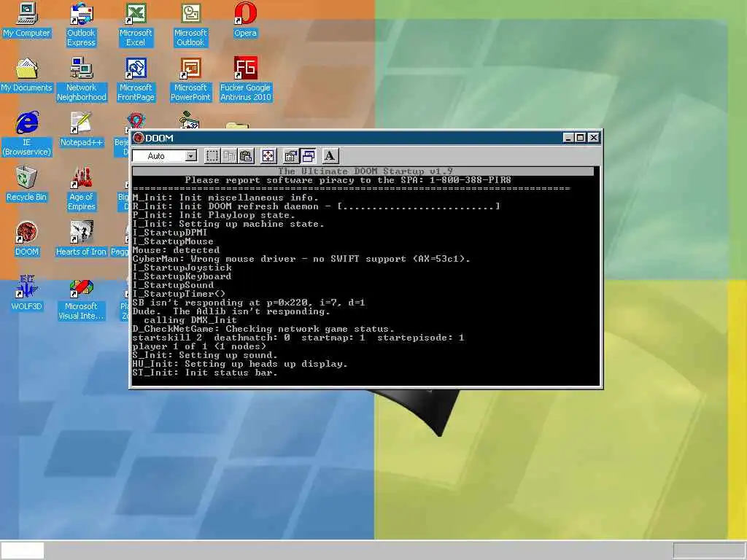Select the Microsoft PowerPoint desktop icon
Screen dimensions: 747x560
point(190,79)
